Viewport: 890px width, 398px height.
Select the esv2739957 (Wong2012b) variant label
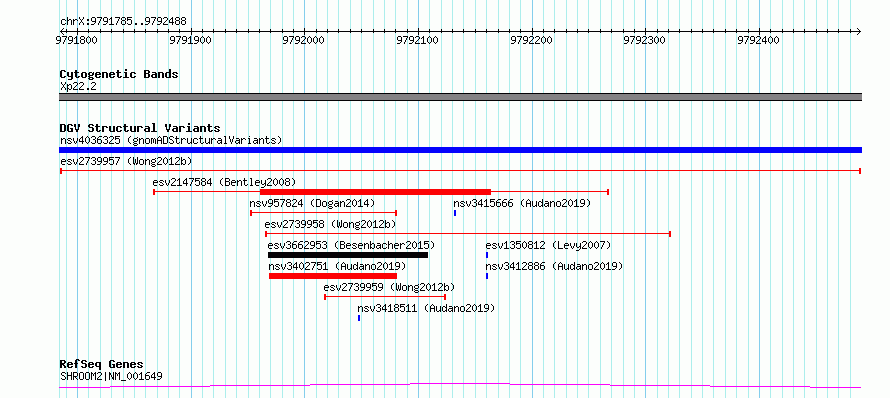(126, 161)
